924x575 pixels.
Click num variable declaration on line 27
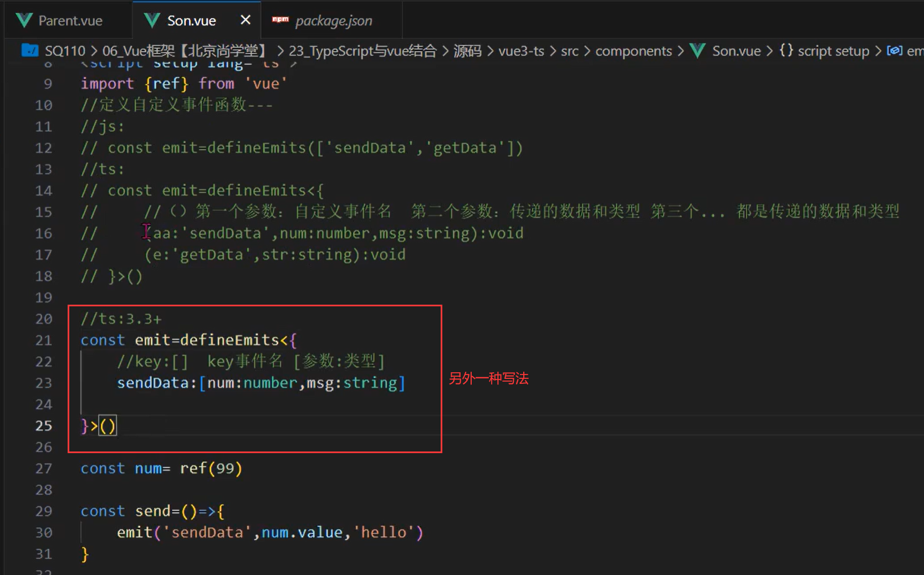pos(148,469)
